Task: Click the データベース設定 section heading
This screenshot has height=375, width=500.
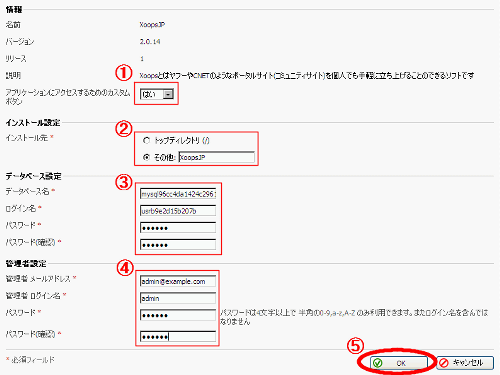Action: point(33,176)
